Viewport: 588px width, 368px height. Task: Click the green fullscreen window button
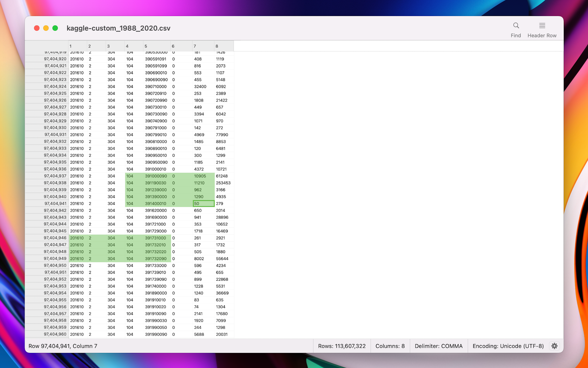click(55, 28)
